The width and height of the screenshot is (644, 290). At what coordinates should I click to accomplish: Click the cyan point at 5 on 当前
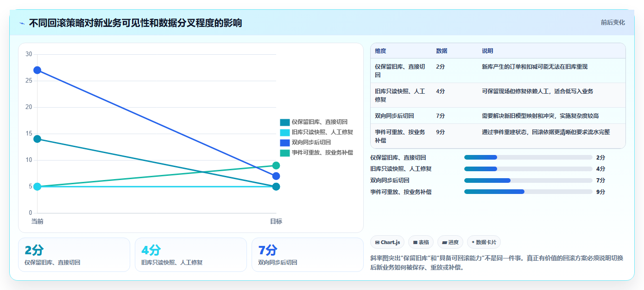(x=37, y=187)
